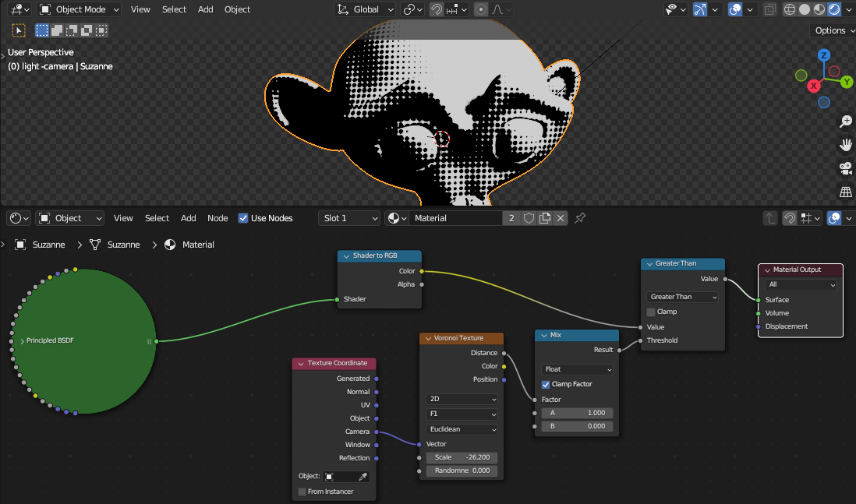The image size is (856, 504).
Task: Choose the Subtract selection mode
Action: (x=72, y=30)
